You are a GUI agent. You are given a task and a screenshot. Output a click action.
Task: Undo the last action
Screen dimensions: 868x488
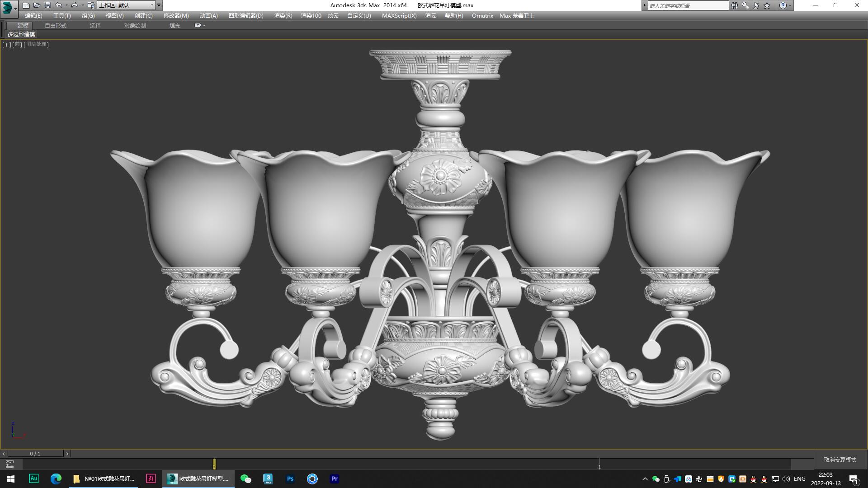tap(58, 5)
